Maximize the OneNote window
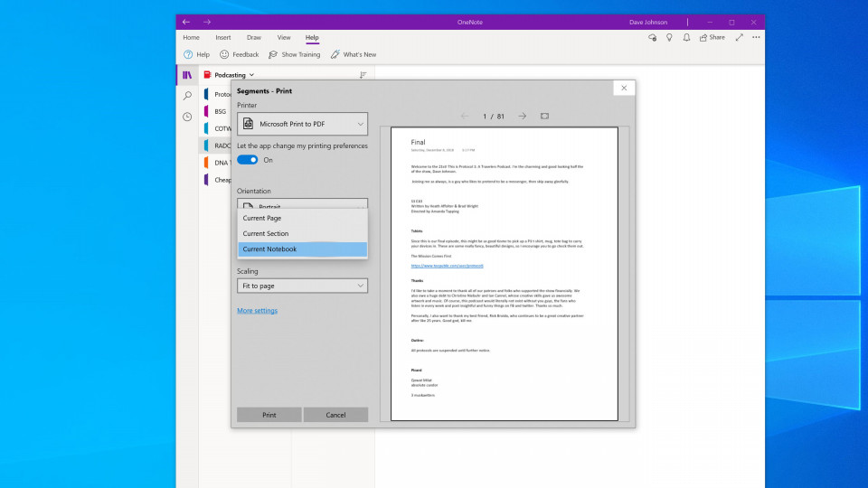This screenshot has width=868, height=488. tap(731, 22)
